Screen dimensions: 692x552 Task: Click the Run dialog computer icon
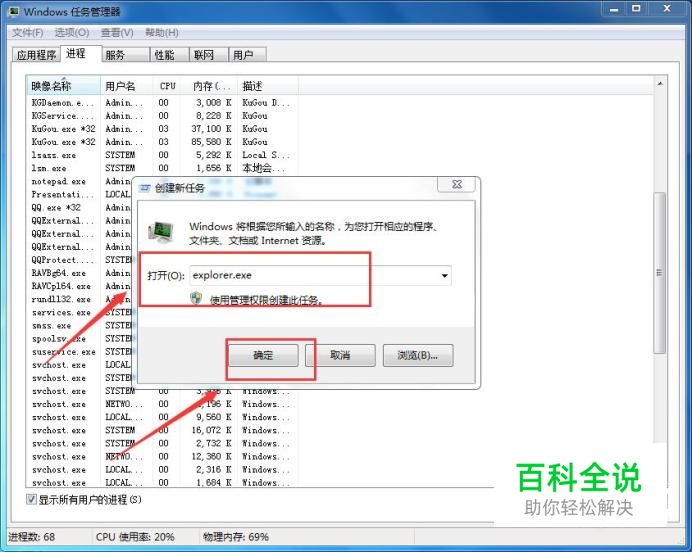161,233
